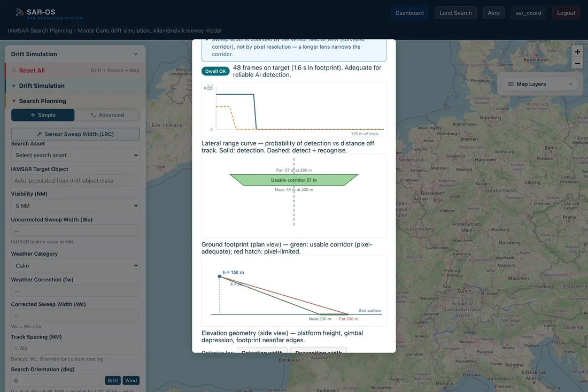This screenshot has width=588, height=392.
Task: Open the Visibility (NM) dropdown
Action: (x=75, y=205)
